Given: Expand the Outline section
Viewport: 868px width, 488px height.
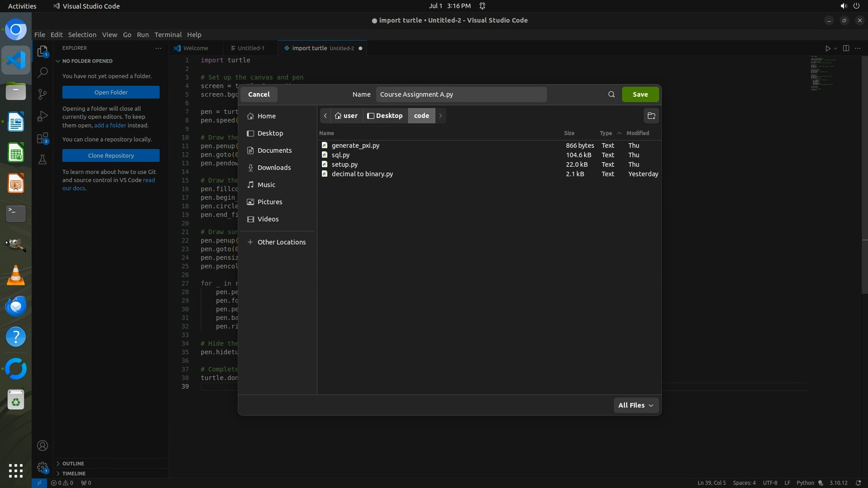Looking at the screenshot, I should (73, 464).
